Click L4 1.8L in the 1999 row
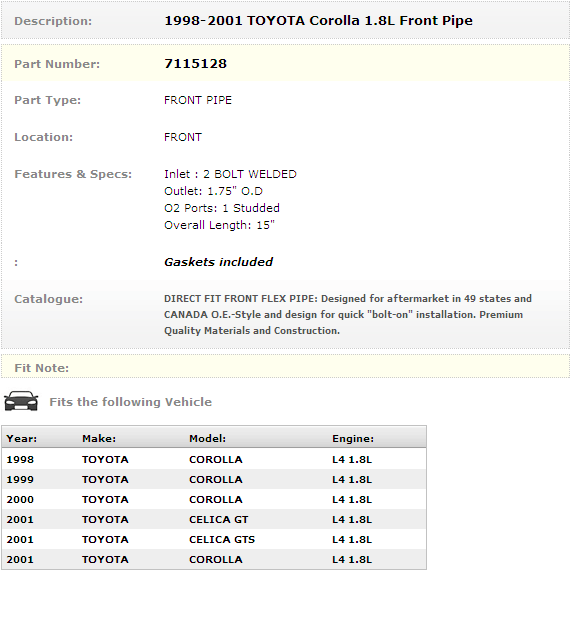The width and height of the screenshot is (570, 630). [x=352, y=479]
